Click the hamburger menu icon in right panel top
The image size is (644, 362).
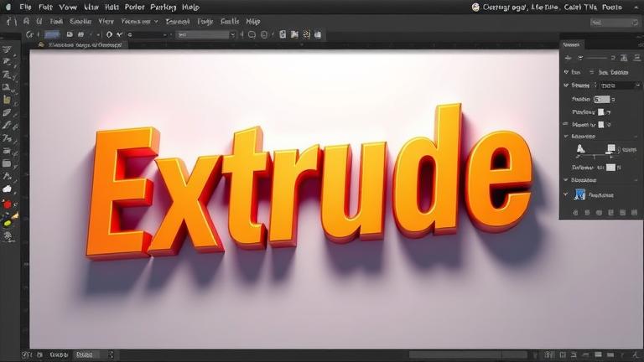tap(637, 58)
